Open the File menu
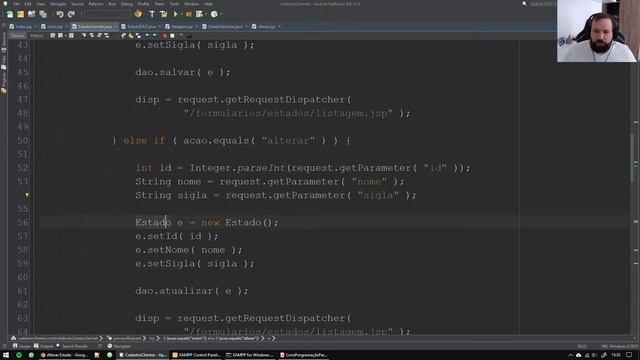640x360 pixels. (16, 4)
